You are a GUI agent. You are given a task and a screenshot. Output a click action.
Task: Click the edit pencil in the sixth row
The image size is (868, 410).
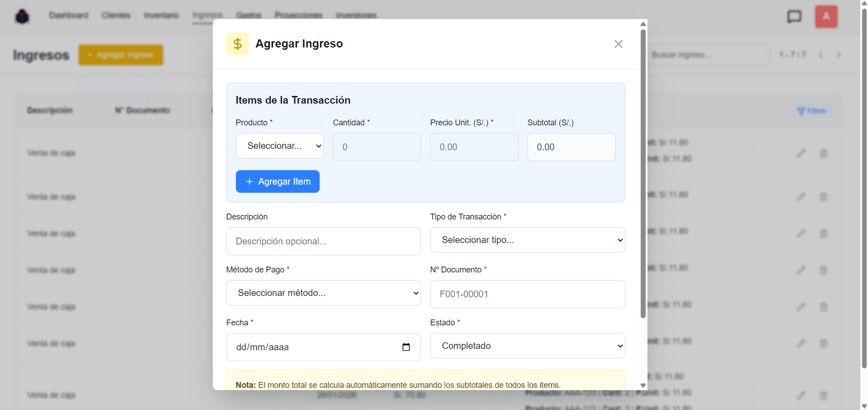pos(801,343)
